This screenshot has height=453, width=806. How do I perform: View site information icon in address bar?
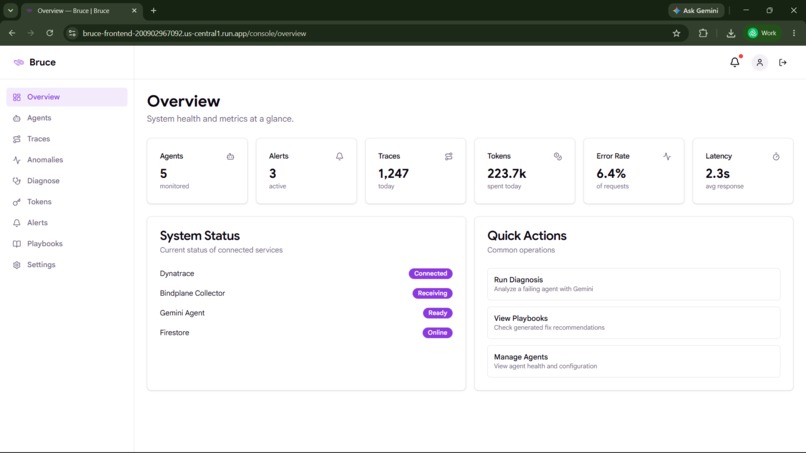tap(72, 33)
